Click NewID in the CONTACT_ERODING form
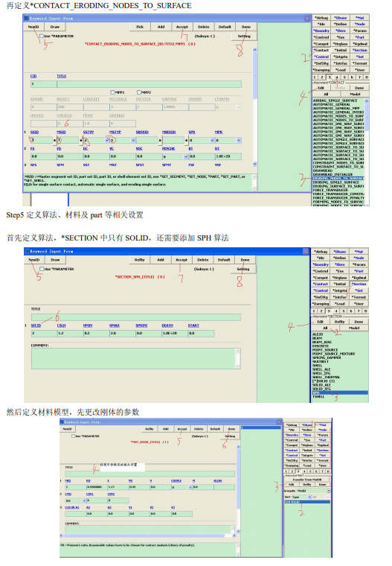 point(33,27)
